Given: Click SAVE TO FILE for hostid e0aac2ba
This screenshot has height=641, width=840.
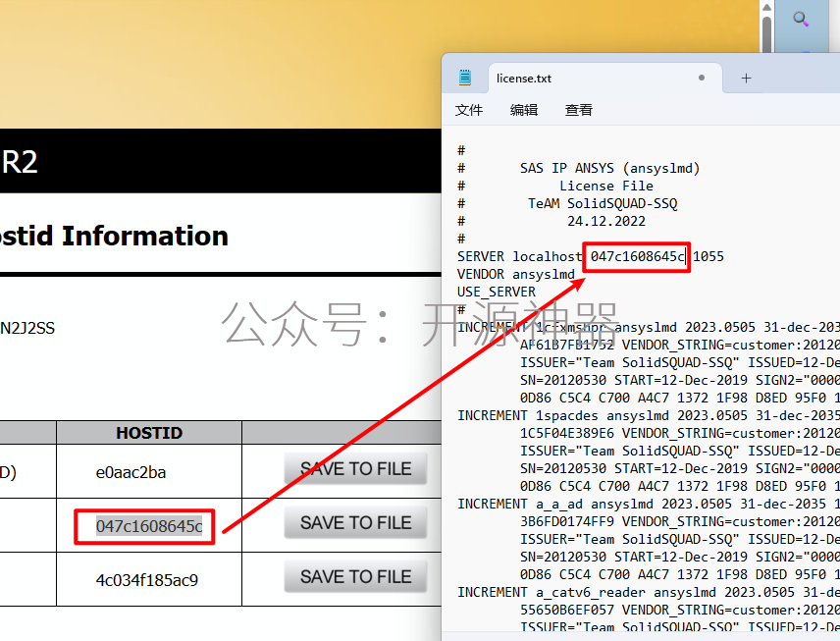Looking at the screenshot, I should tap(355, 469).
